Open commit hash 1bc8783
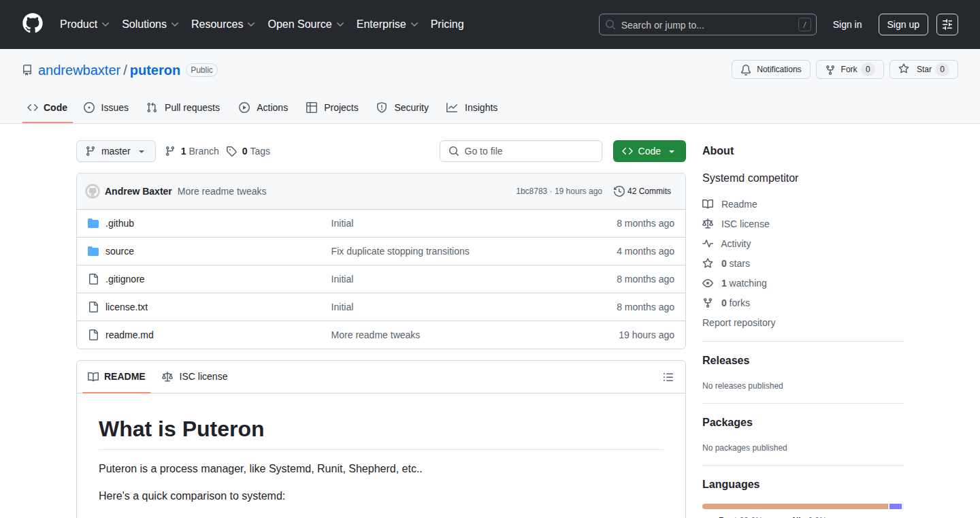Viewport: 980px width, 518px height. (x=532, y=191)
